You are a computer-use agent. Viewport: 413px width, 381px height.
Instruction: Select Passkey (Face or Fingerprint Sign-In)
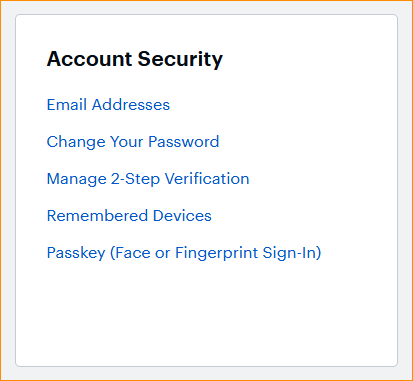(x=184, y=253)
